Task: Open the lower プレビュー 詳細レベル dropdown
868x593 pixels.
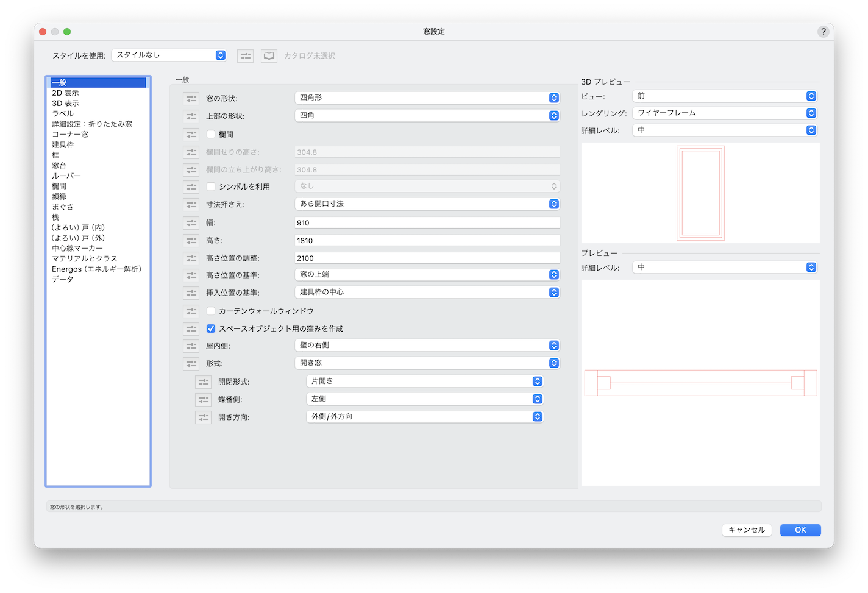Action: coord(725,267)
